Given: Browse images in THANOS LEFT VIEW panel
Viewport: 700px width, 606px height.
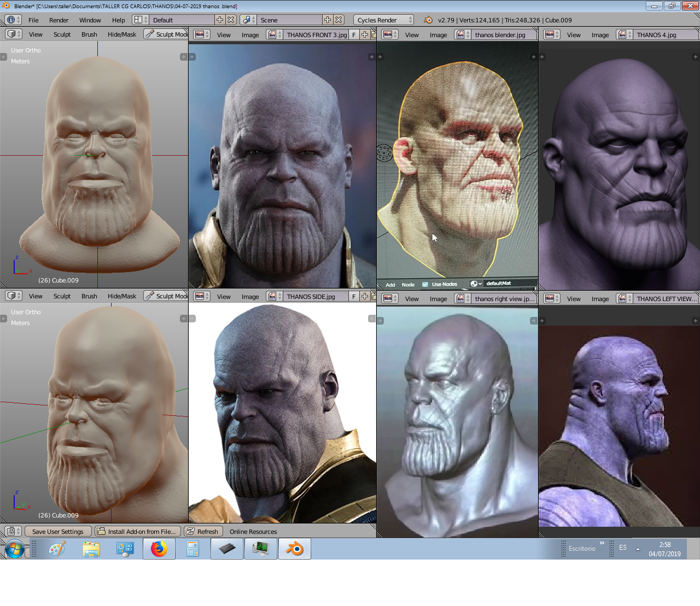Looking at the screenshot, I should click(x=625, y=298).
